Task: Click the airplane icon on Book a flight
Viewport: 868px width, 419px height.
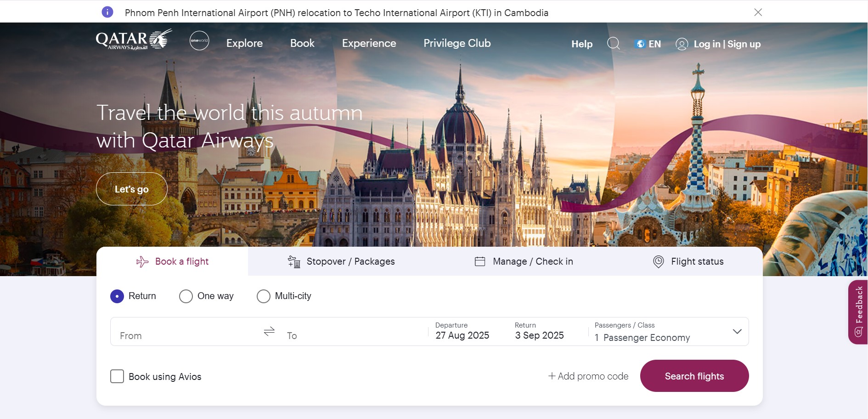Action: (x=141, y=261)
